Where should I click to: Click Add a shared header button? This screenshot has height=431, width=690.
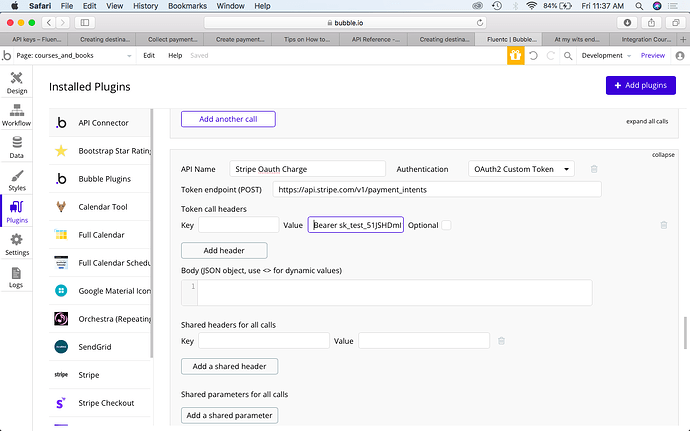point(229,366)
